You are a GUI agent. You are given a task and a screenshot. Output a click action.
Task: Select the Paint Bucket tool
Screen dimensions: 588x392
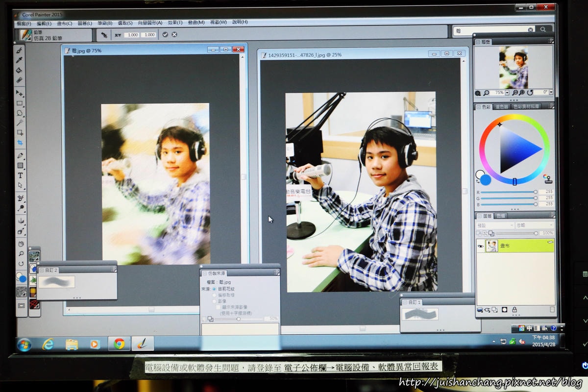point(20,70)
